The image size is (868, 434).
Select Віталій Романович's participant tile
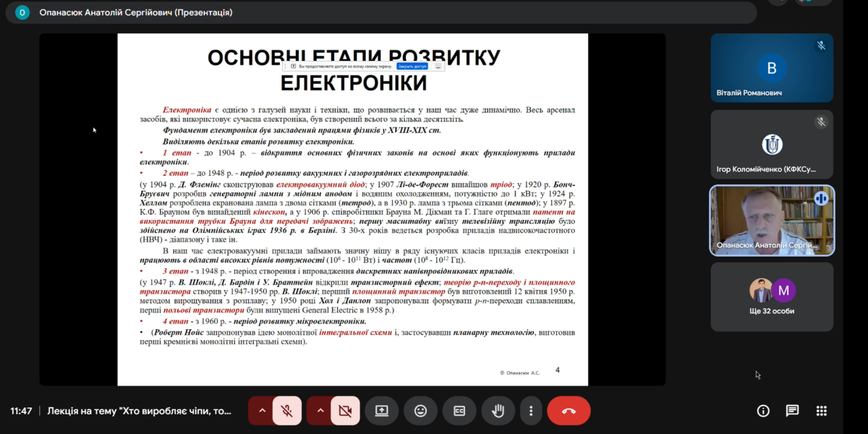pyautogui.click(x=772, y=68)
